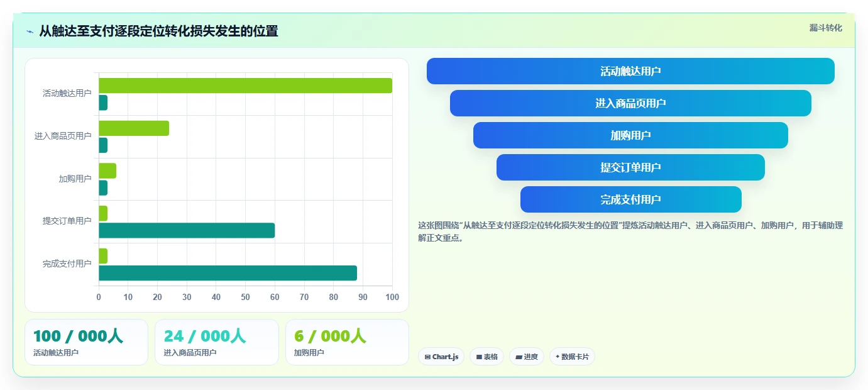This screenshot has width=868, height=390.
Task: Click the x-axis tick label 0
Action: [x=99, y=297]
